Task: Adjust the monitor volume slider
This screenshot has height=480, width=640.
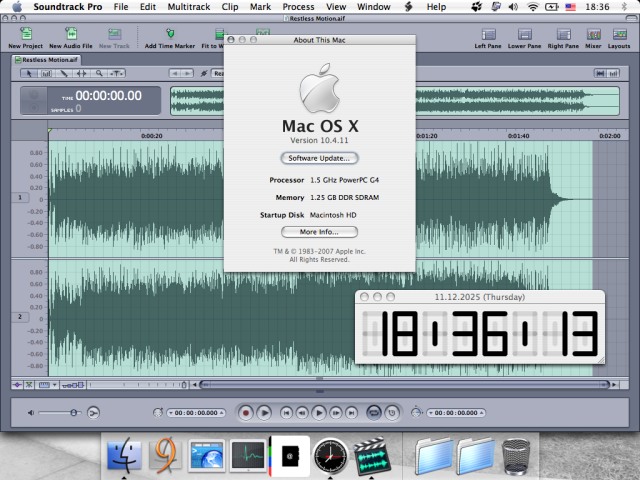Action: [60, 412]
